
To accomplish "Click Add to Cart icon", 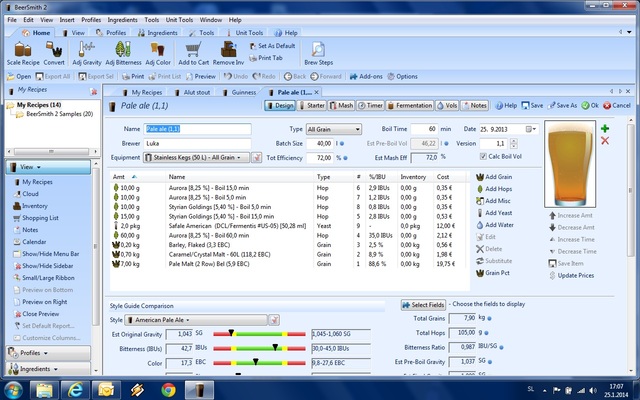I will pos(193,50).
